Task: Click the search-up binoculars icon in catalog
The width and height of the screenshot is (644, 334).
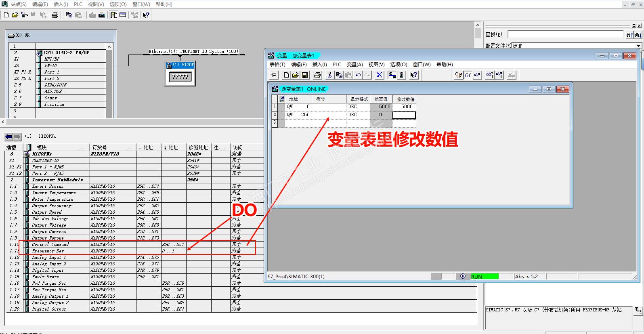Action: pos(630,35)
